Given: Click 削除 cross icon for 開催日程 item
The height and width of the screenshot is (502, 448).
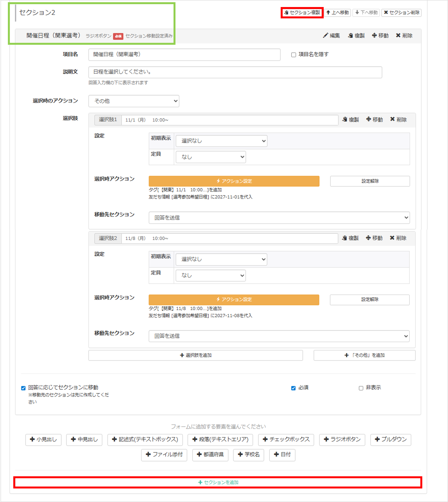Looking at the screenshot, I should (x=404, y=36).
